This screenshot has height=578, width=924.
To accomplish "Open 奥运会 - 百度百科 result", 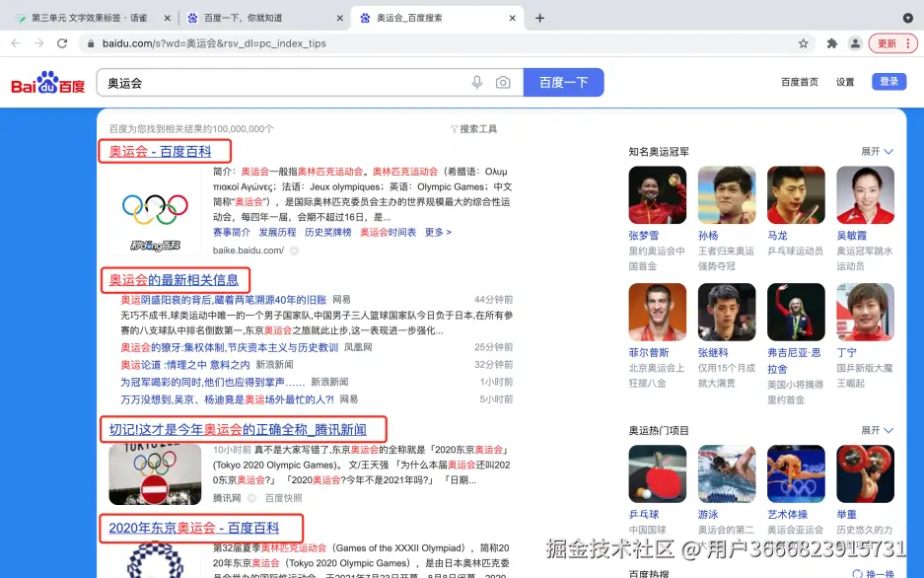I will click(161, 152).
